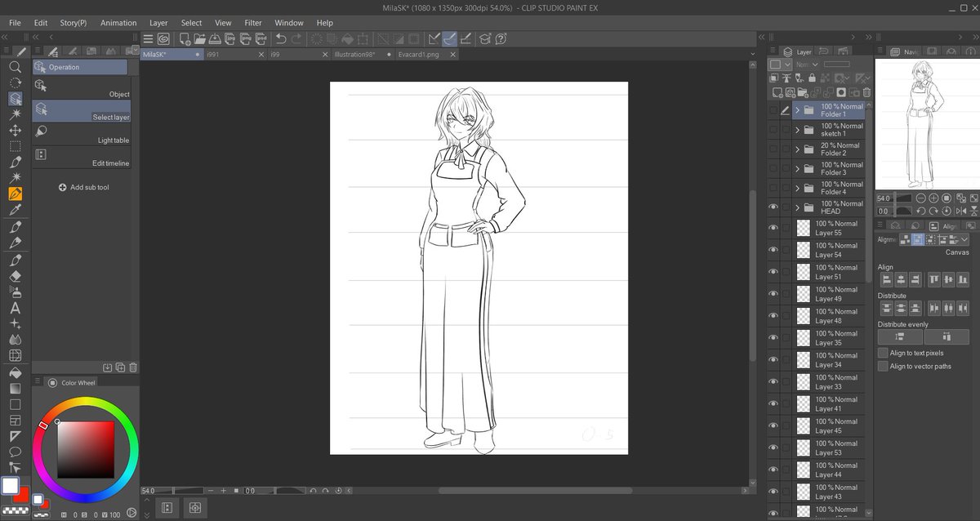
Task: Expand Folder 4 in Layer panel
Action: point(797,188)
